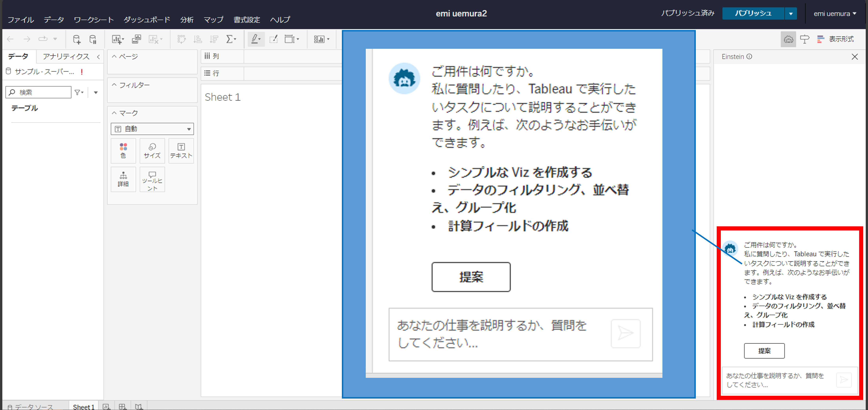The height and width of the screenshot is (410, 868).
Task: Click the Swap Rows and Columns icon
Action: pos(182,39)
